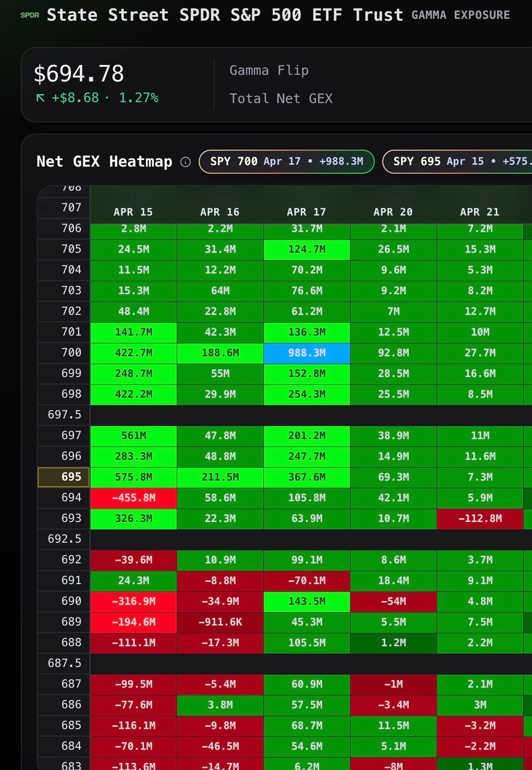Click the 188.6M cell
Viewport: 532px width, 770px height.
click(220, 353)
